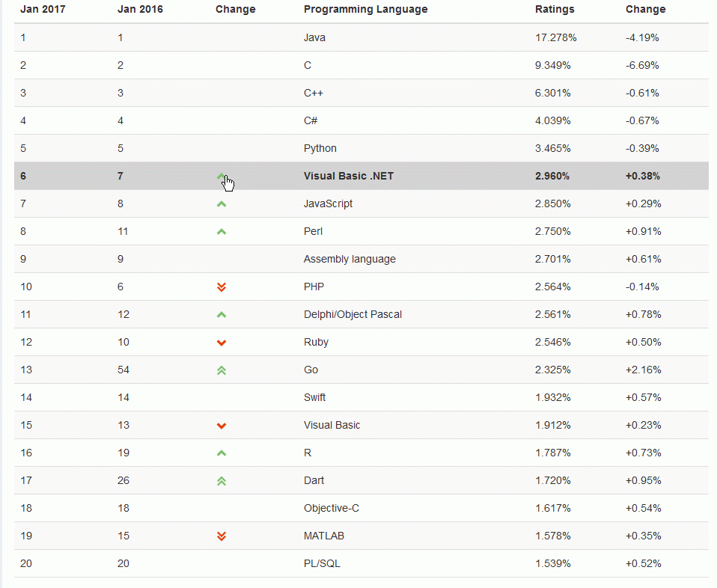Click the Swift rating value 1.932%
The width and height of the screenshot is (717, 588).
(x=553, y=398)
